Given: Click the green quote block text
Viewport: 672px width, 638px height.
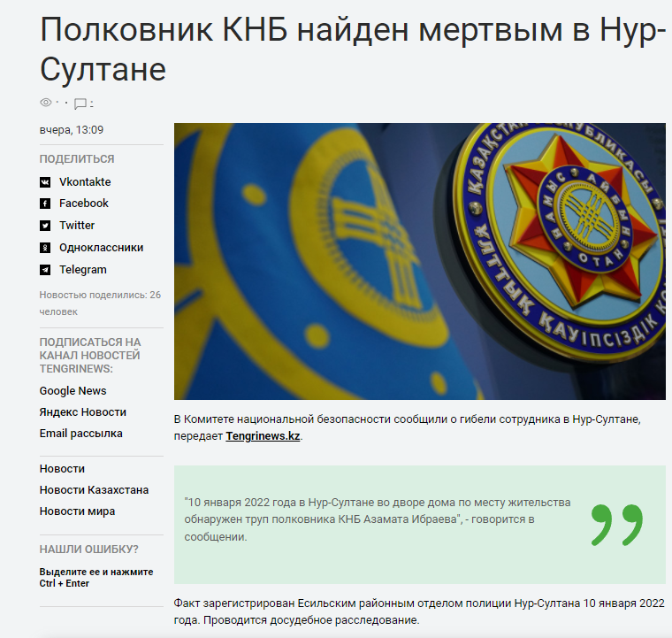Looking at the screenshot, I should (378, 519).
